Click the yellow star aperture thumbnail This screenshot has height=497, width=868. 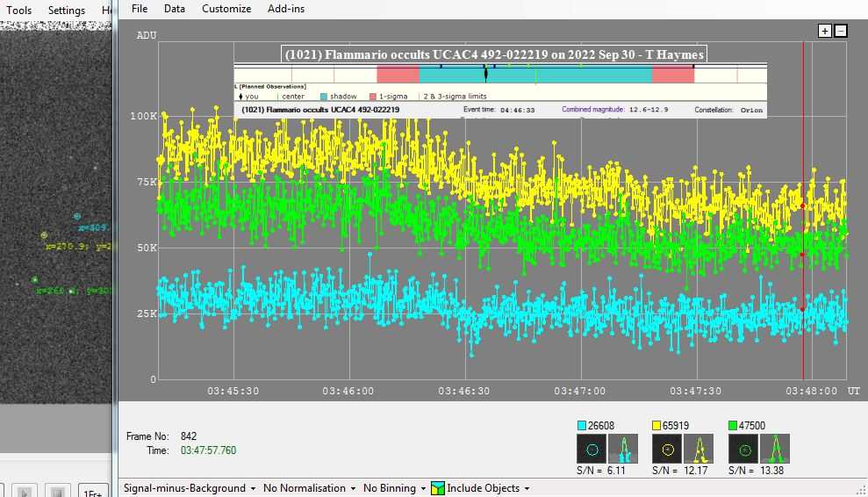666,450
